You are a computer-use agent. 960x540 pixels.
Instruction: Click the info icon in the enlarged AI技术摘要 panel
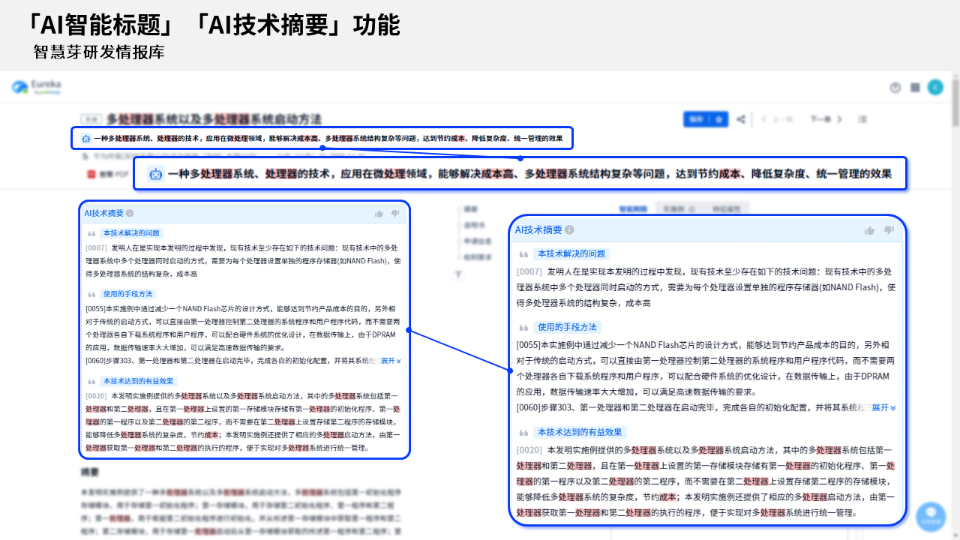[569, 230]
